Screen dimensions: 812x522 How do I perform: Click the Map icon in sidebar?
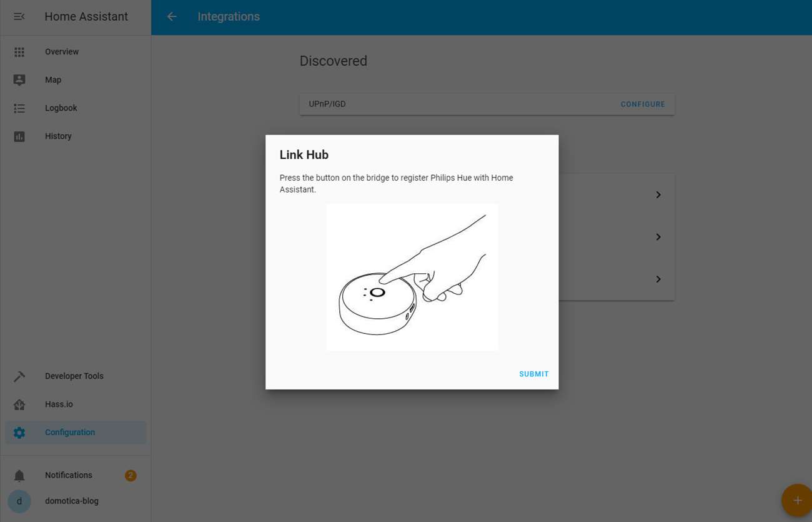coord(19,80)
